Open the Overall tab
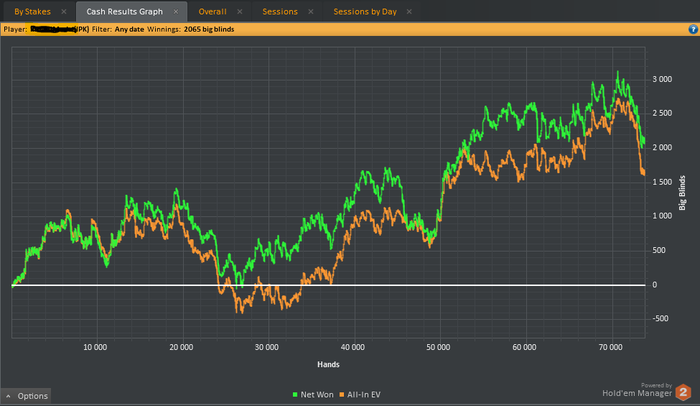 [x=212, y=12]
